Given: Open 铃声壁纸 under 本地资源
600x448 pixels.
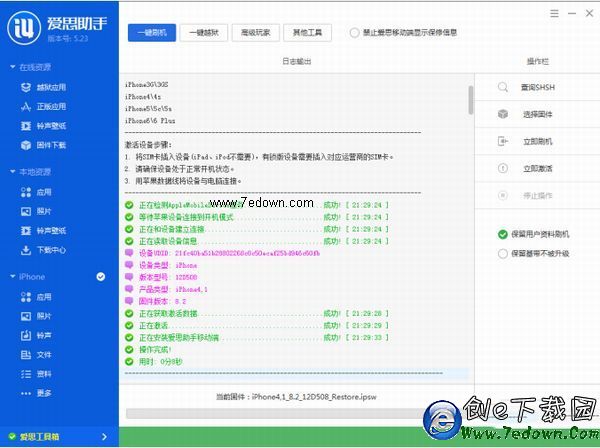Looking at the screenshot, I should (43, 231).
